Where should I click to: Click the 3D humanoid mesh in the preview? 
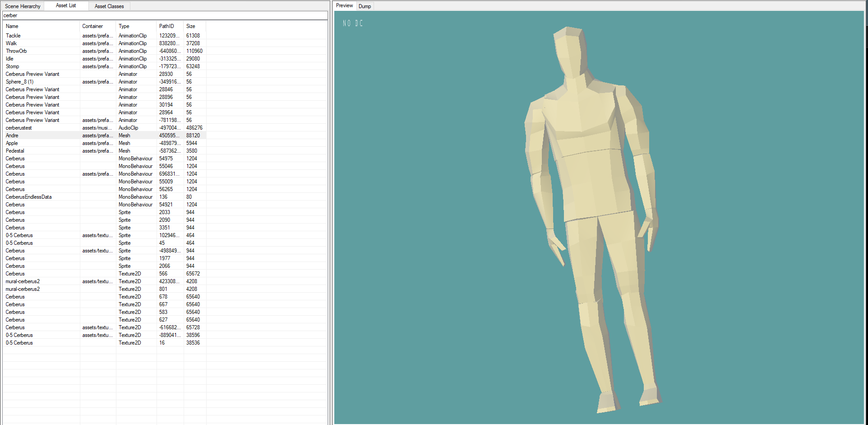591,181
